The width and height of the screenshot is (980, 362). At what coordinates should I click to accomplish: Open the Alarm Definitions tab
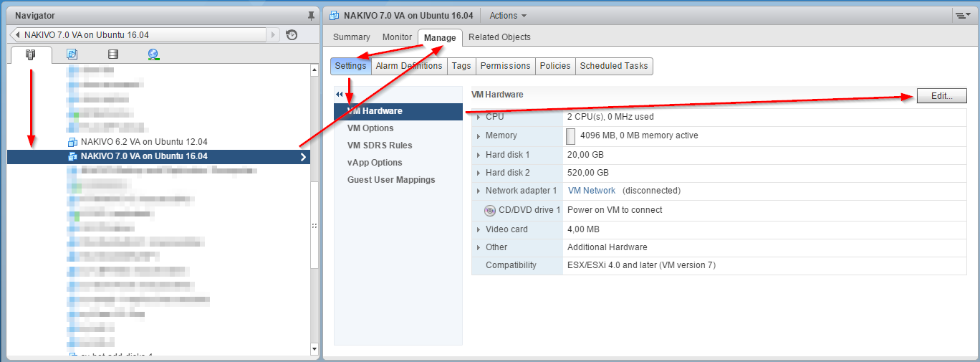(x=409, y=66)
